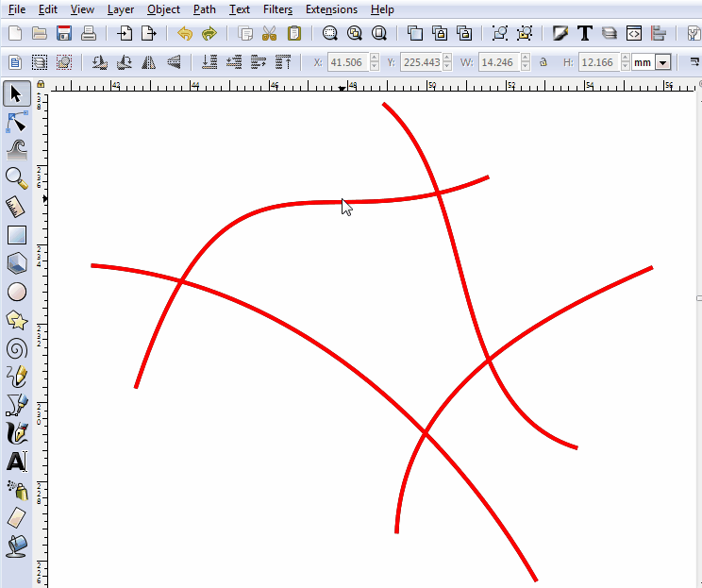
Task: Print the document
Action: [x=89, y=34]
